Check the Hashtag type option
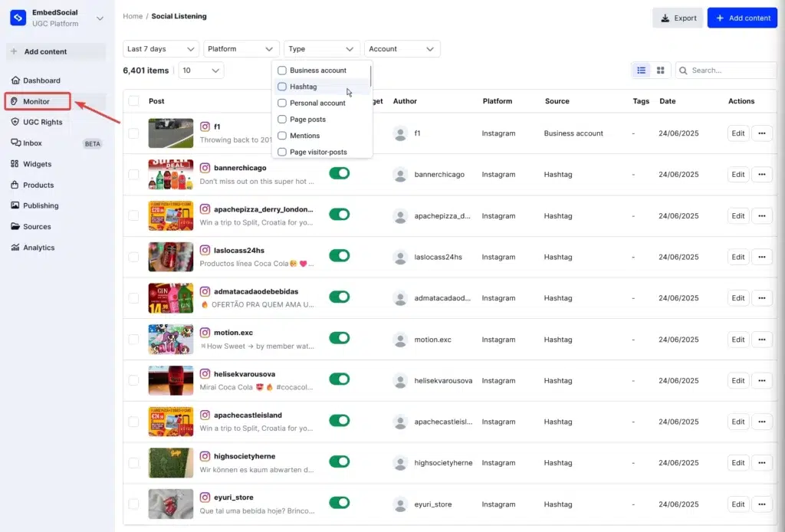Image resolution: width=785 pixels, height=532 pixels. click(x=282, y=87)
